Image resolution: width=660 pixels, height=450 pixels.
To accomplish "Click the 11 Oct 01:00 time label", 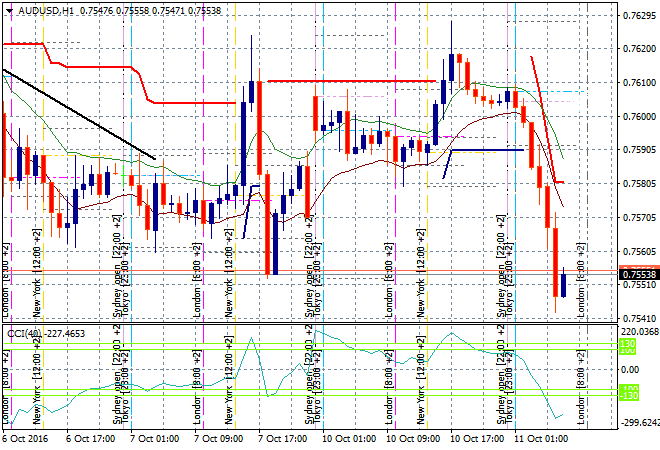I will 541,439.
